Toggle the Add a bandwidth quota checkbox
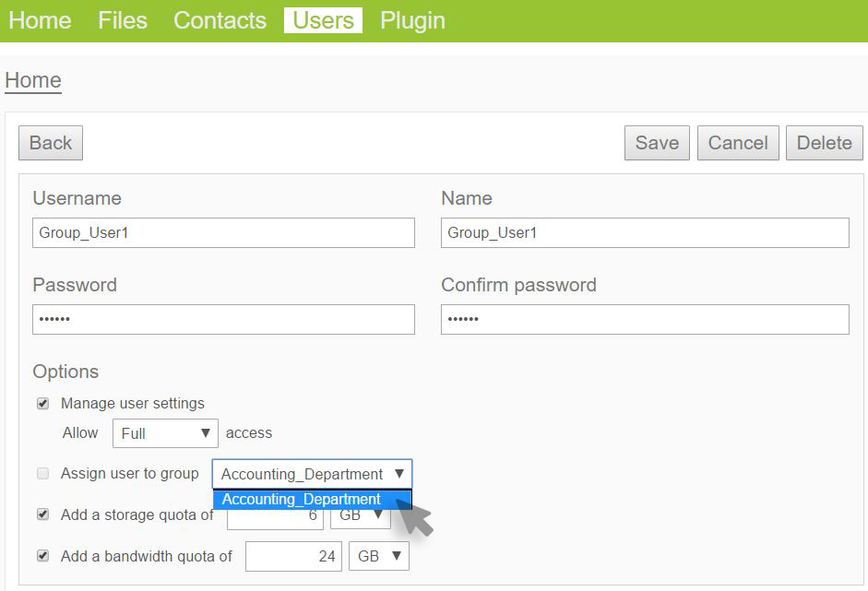The height and width of the screenshot is (591, 868). click(x=42, y=557)
